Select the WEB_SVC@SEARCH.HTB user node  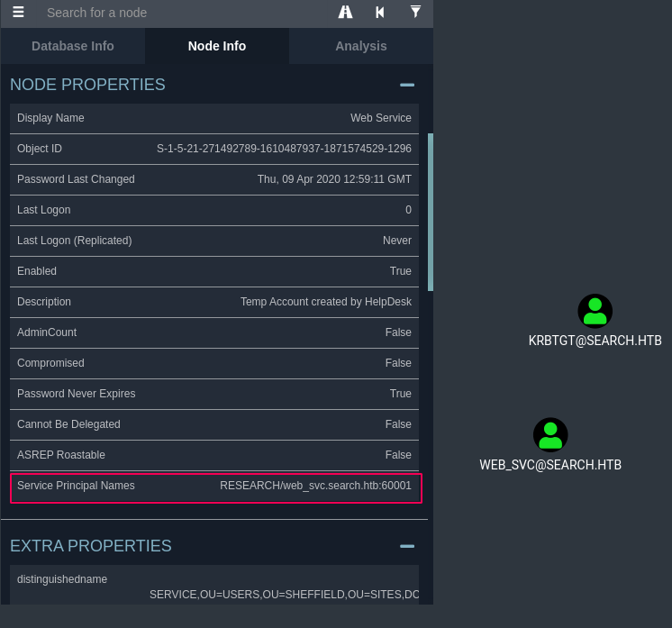(x=550, y=435)
